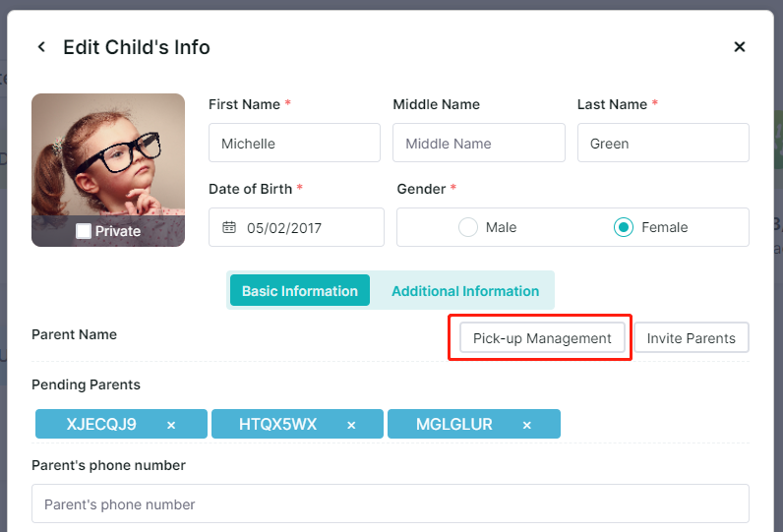Focus the Parent's phone number field

pyautogui.click(x=391, y=503)
